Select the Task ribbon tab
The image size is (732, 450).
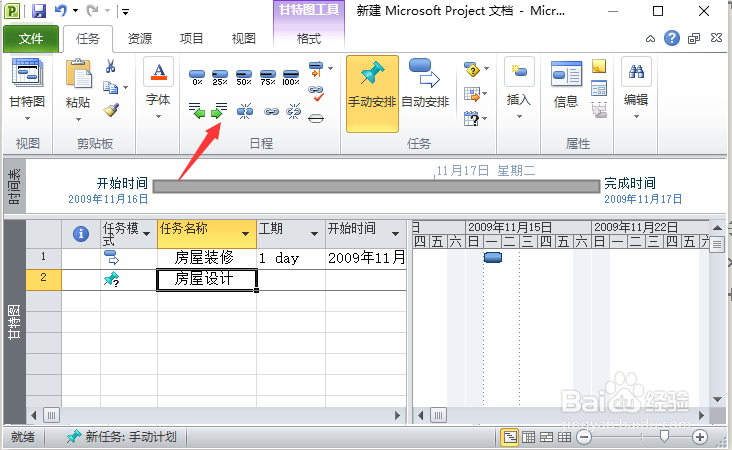point(88,39)
